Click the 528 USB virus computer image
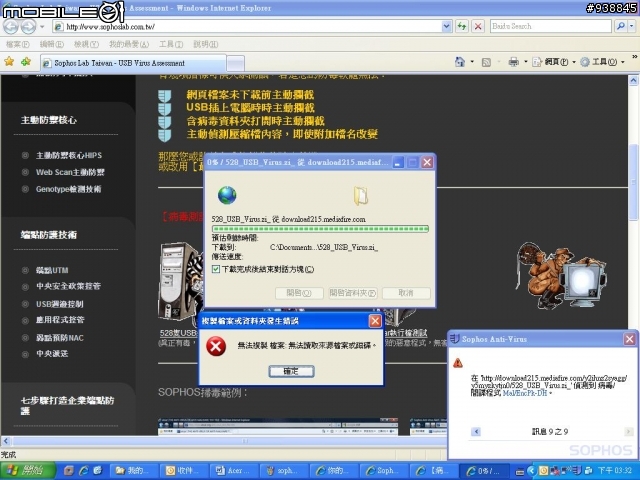Screen dimensions: 640x480 tap(180, 282)
